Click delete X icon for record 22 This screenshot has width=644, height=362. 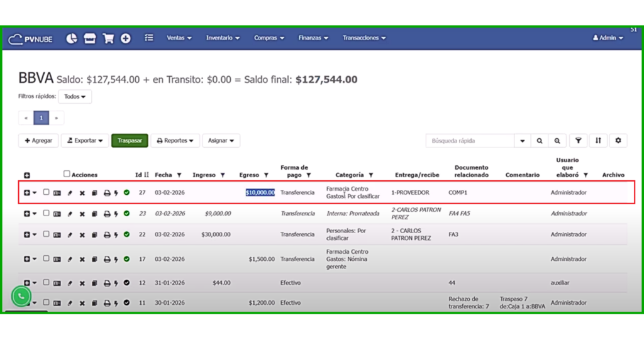click(82, 235)
